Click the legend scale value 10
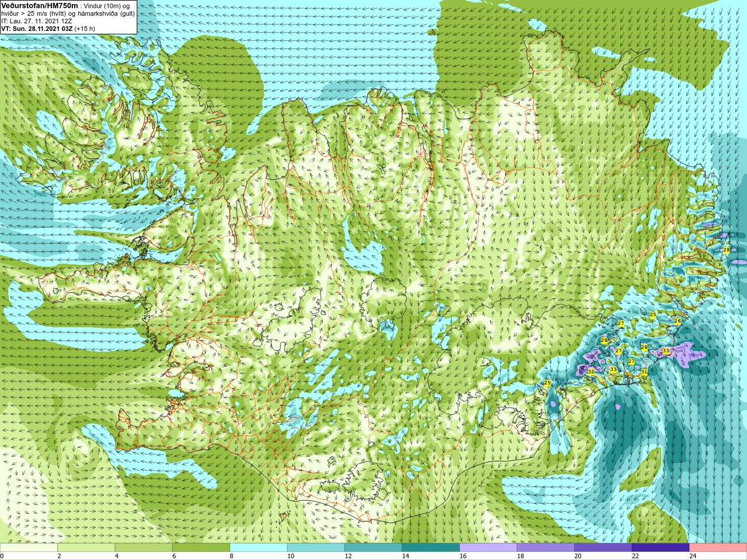The height and width of the screenshot is (560, 747). 291,556
